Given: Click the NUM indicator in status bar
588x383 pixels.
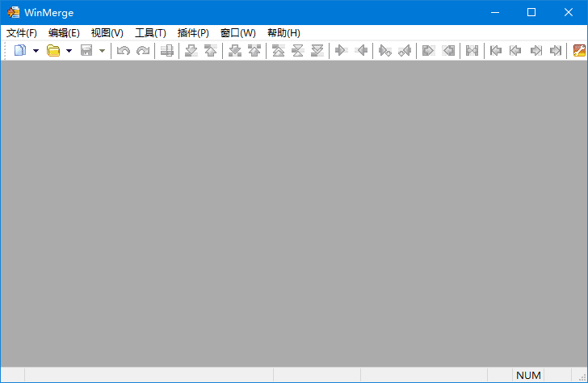Looking at the screenshot, I should click(528, 376).
